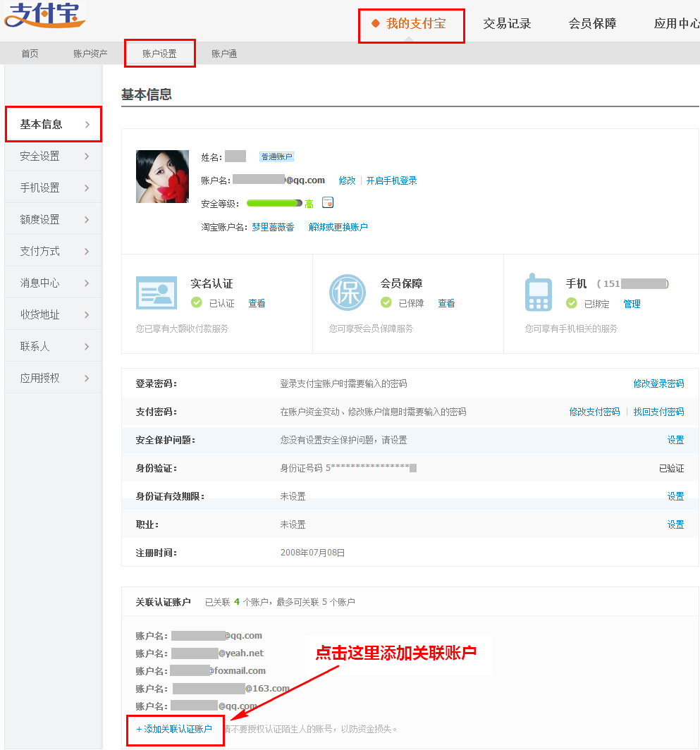Click 修改登录密码 link

658,383
